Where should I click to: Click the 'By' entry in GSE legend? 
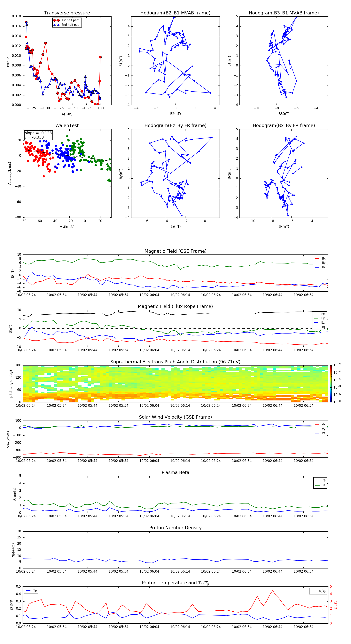(320, 263)
